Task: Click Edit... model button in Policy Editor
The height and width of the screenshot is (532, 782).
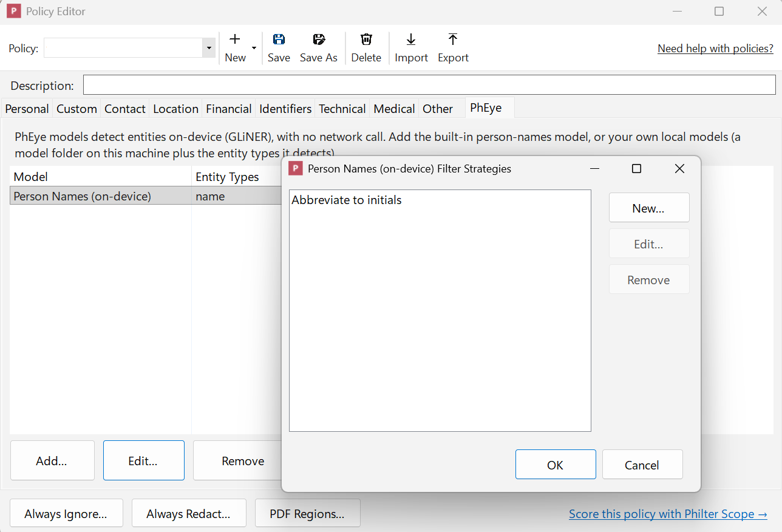Action: 144,460
